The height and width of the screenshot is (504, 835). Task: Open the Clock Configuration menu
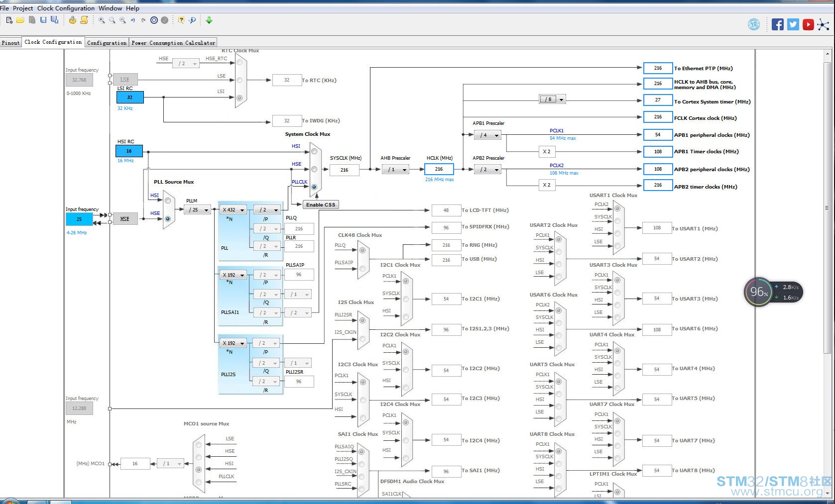66,8
